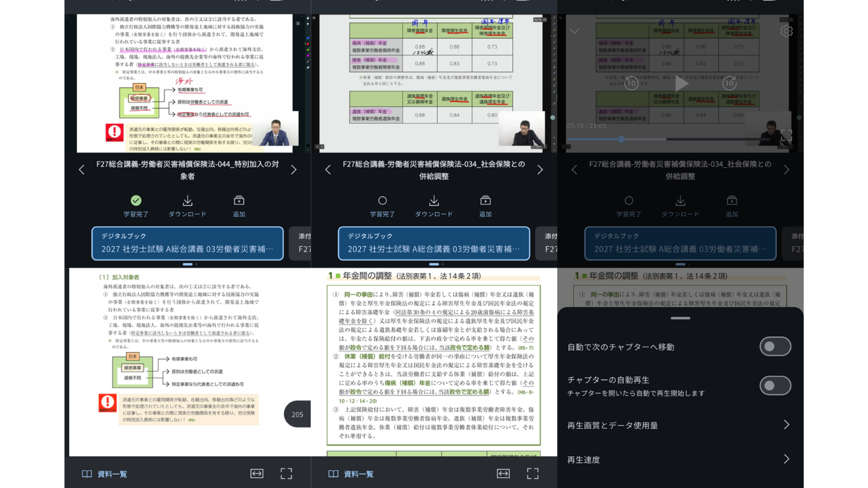Download the 044_特別加入の対象者 lesson
This screenshot has height=488, width=868.
(187, 206)
